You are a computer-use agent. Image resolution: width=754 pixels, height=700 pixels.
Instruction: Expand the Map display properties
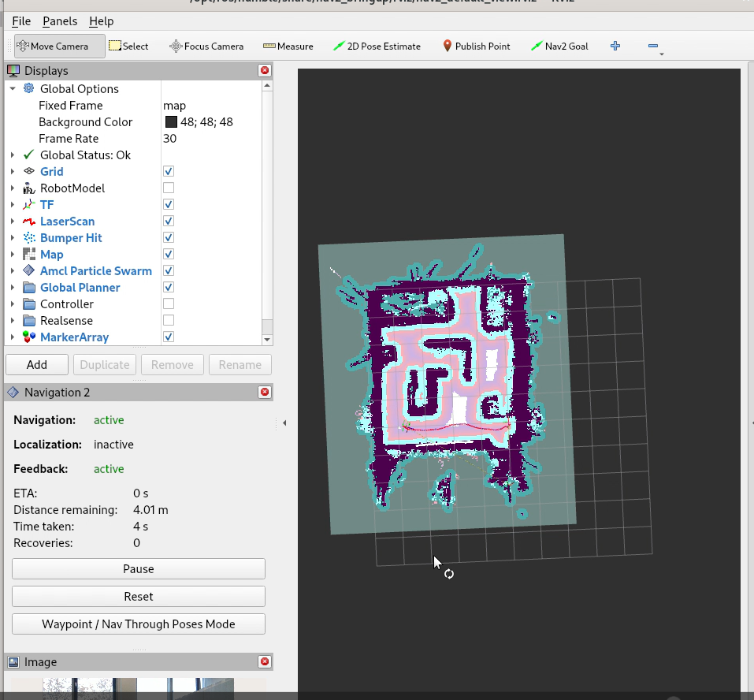tap(13, 255)
